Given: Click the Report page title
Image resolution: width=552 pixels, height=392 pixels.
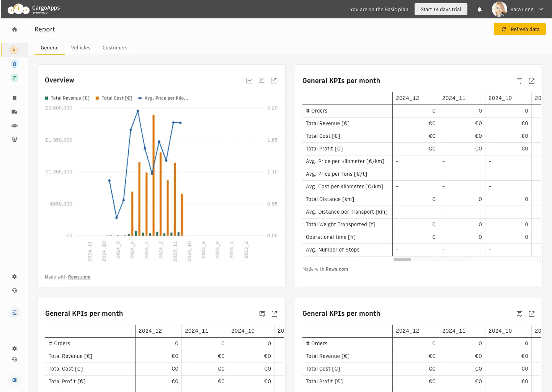Looking at the screenshot, I should 45,29.
